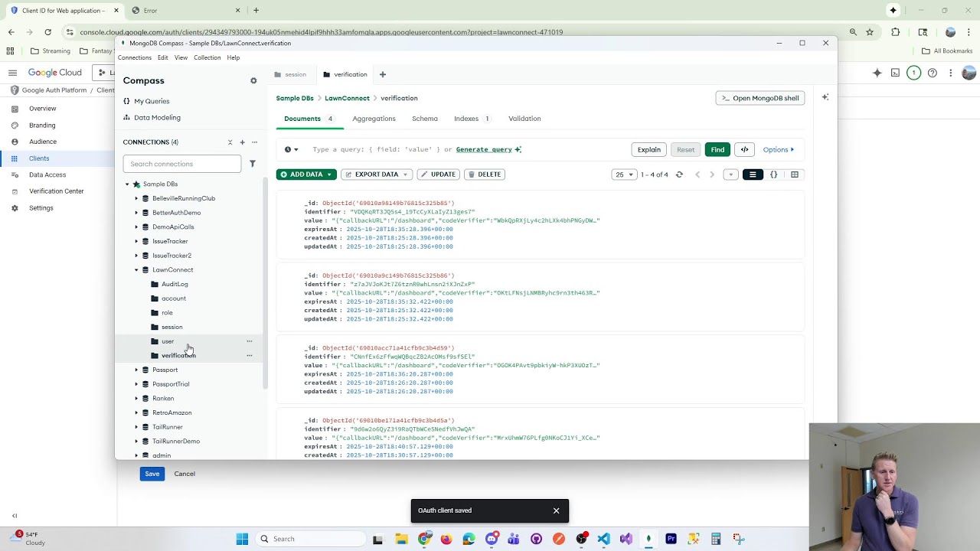Open EXPORT DATA dropdown
This screenshot has width=980, height=551.
pos(377,174)
